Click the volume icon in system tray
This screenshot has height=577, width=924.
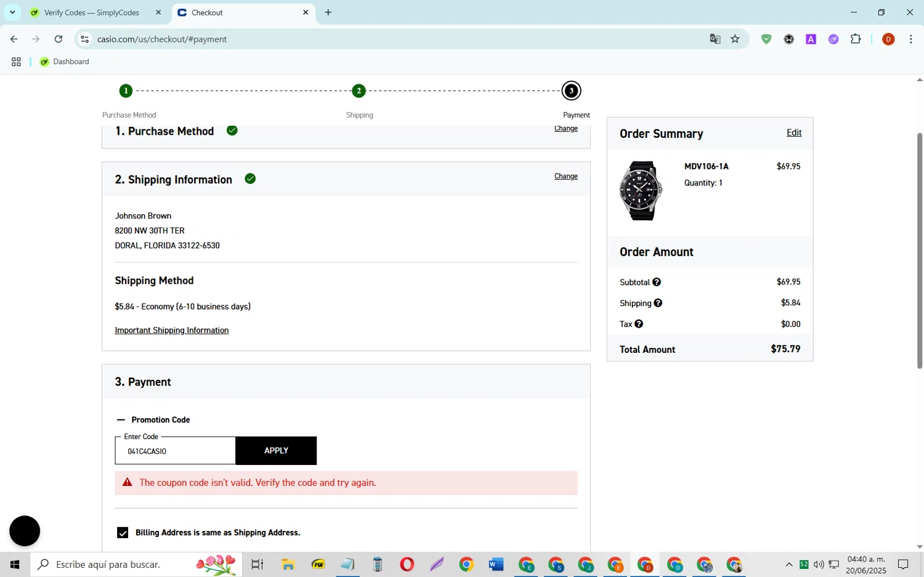click(x=819, y=564)
